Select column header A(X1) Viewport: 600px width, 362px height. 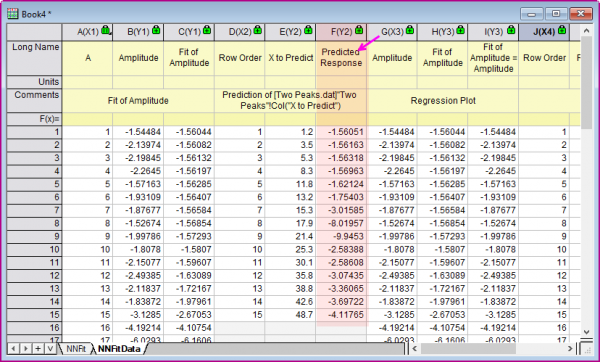coord(87,32)
